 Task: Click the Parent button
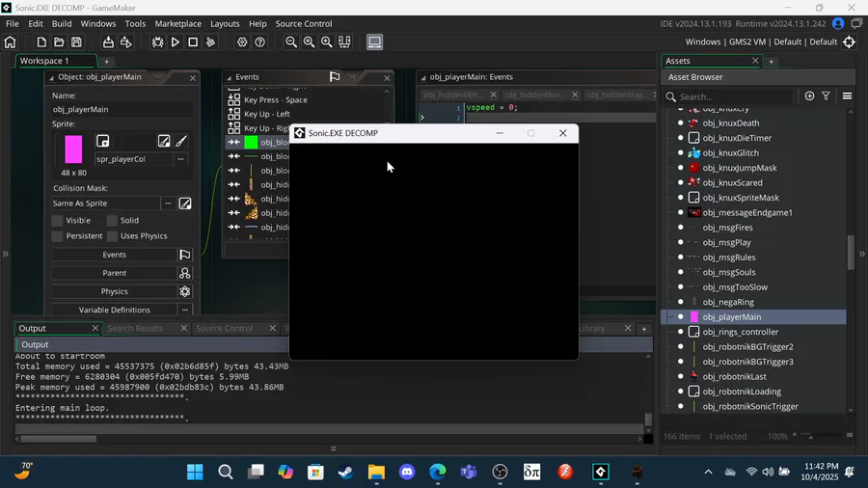(114, 273)
